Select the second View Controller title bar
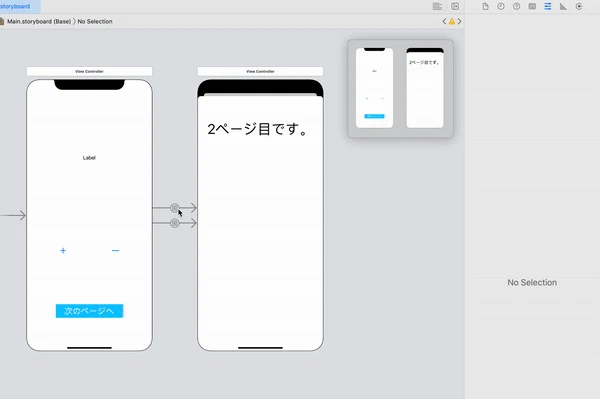The image size is (600, 399). pos(260,71)
